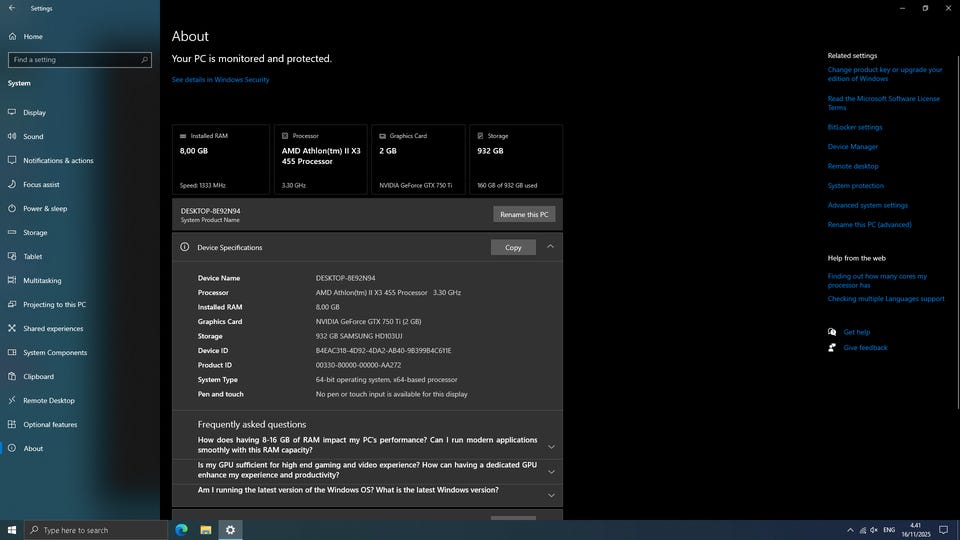
Task: Collapse the Device Specifications section
Action: (550, 247)
